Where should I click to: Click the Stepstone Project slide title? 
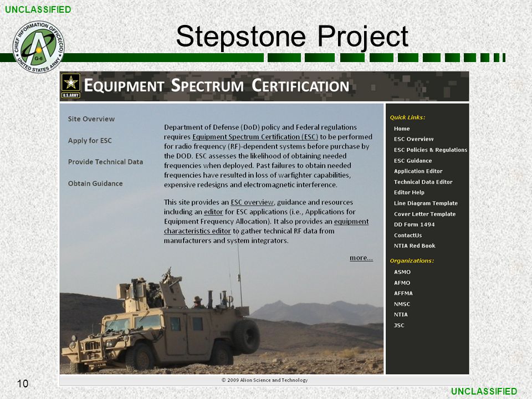292,37
